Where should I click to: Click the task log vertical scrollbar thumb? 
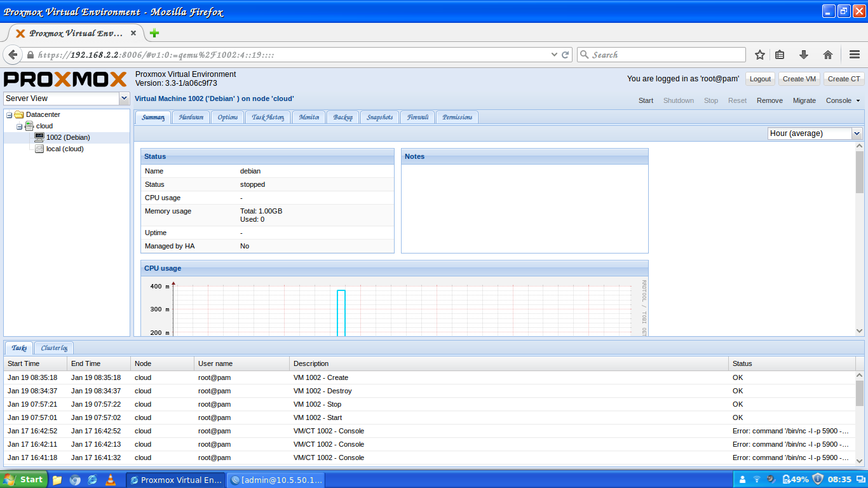point(860,393)
